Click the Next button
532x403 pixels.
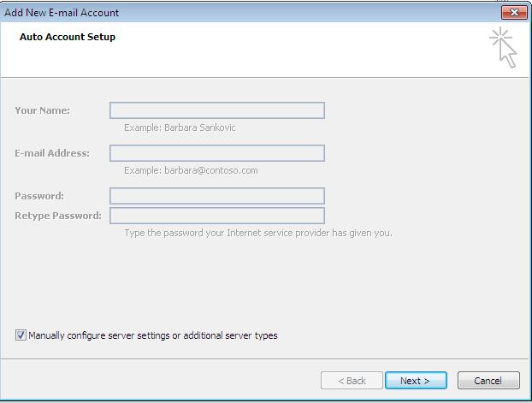tap(416, 381)
